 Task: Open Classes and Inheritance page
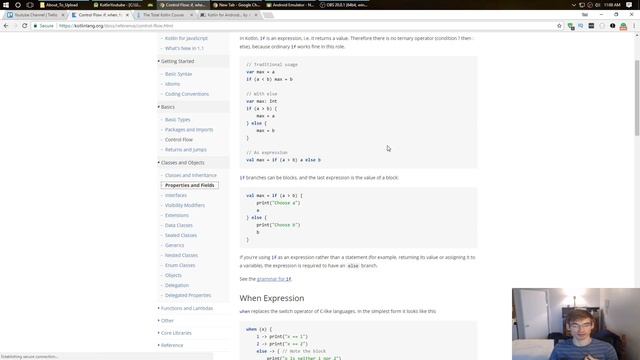[x=191, y=175]
